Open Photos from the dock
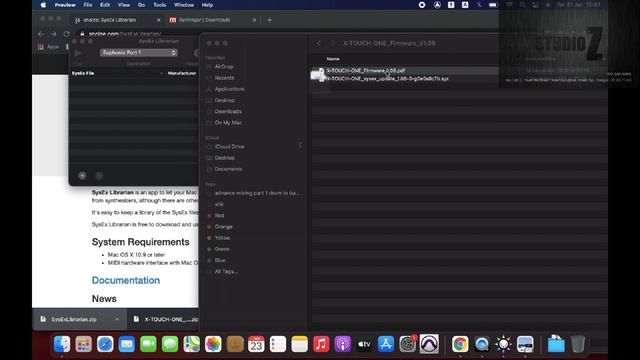Screen dimensions: 640x360 click(x=213, y=344)
